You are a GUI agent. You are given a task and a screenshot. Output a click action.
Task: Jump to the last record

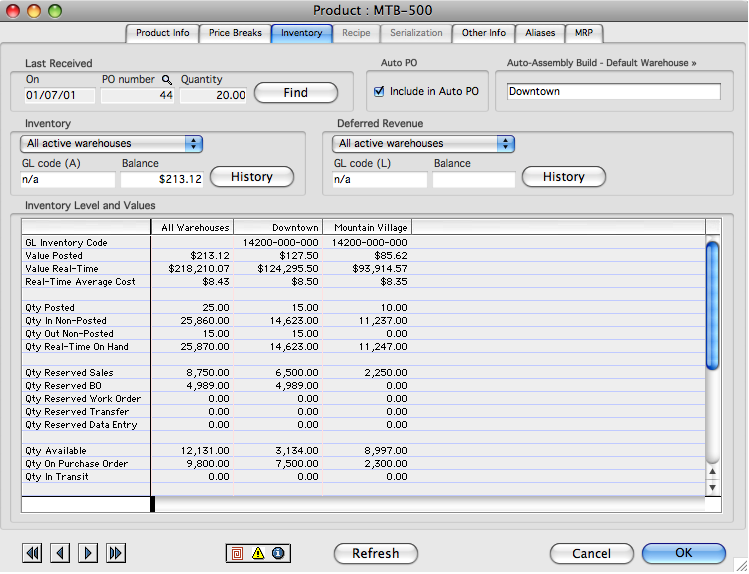[x=115, y=553]
